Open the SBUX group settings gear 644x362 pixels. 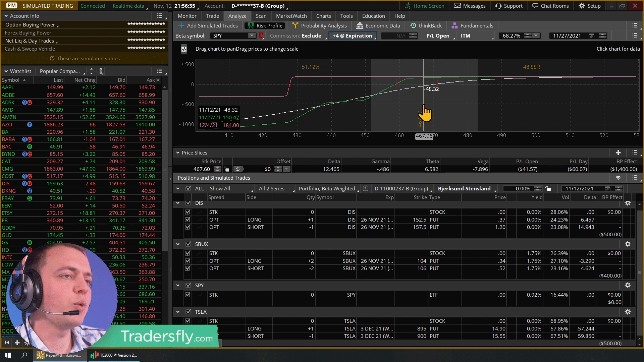[628, 244]
